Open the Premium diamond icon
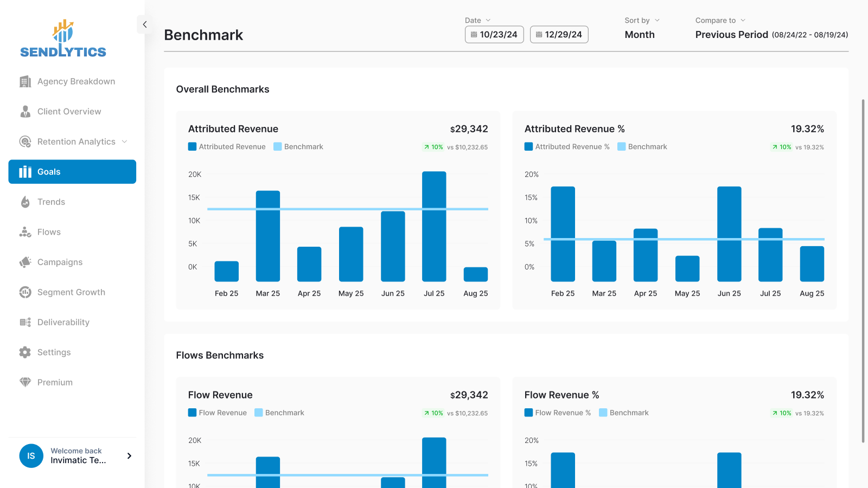Viewport: 868px width, 488px height. click(x=25, y=382)
